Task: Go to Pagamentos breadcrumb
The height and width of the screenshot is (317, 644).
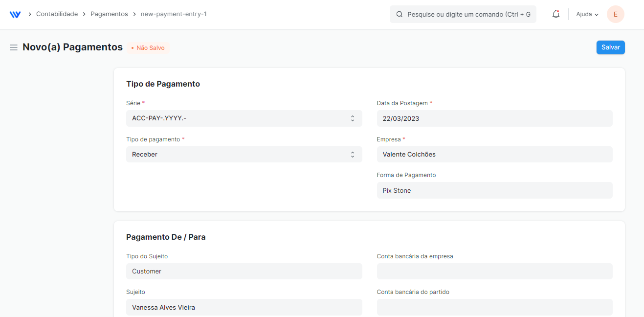Action: tap(109, 14)
